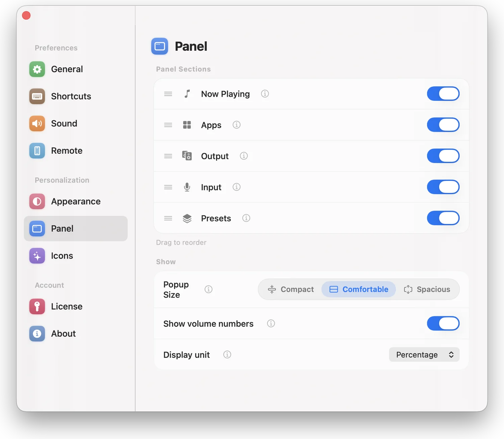Go to General preferences
This screenshot has width=504, height=439.
click(76, 69)
